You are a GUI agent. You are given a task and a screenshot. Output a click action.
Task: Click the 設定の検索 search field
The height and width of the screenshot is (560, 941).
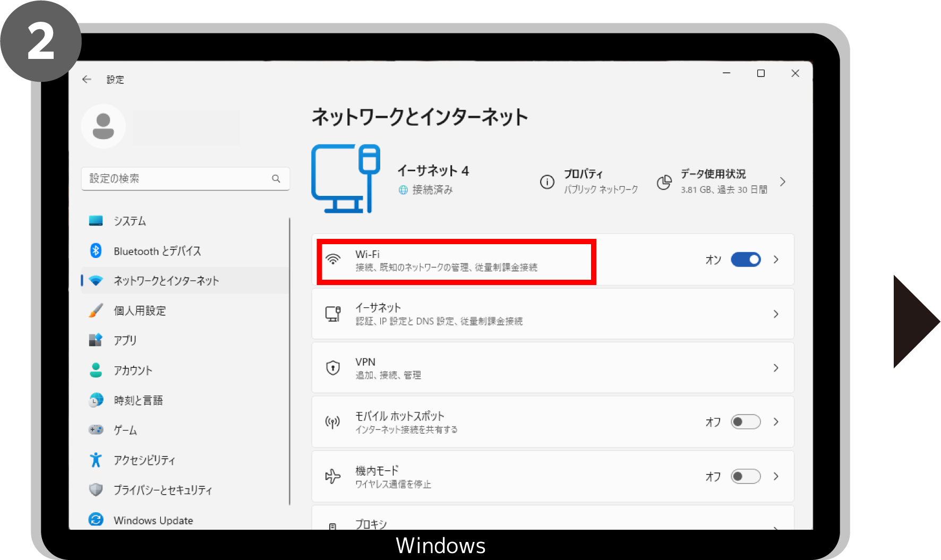[x=178, y=179]
